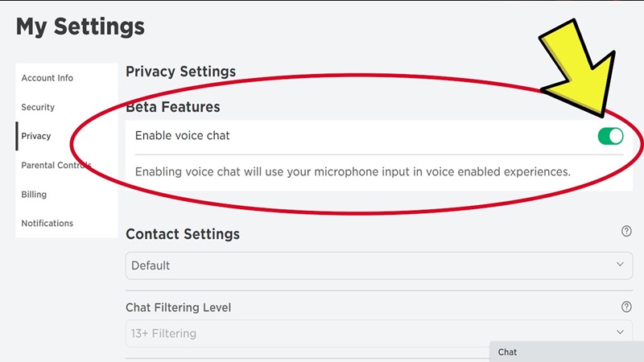Click the 13+ Filtering dropdown chevron
The image size is (644, 362).
coord(620,332)
